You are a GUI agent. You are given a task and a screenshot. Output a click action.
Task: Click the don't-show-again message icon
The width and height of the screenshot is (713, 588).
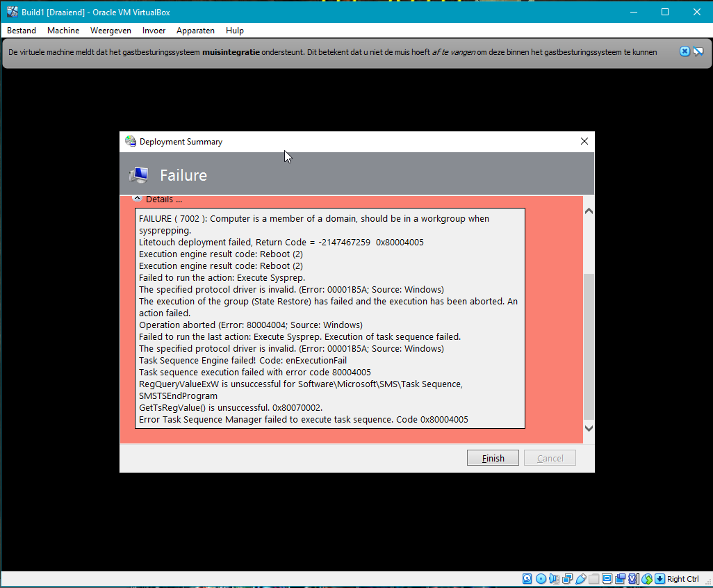click(x=698, y=51)
